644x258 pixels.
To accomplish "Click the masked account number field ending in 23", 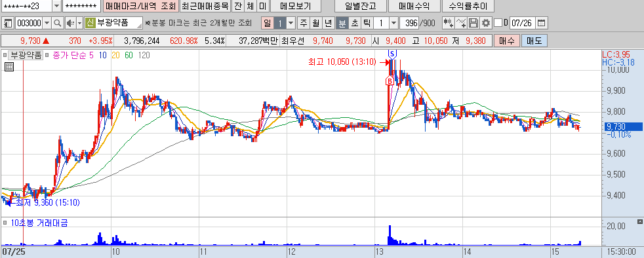I will [27, 6].
